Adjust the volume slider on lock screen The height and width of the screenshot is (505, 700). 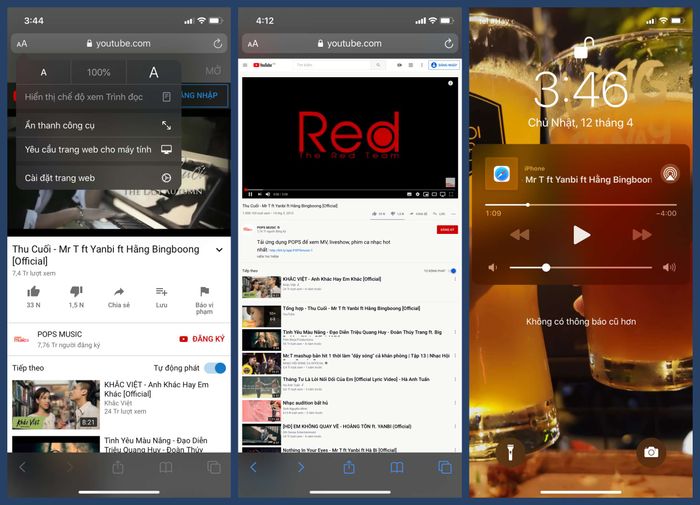(546, 268)
